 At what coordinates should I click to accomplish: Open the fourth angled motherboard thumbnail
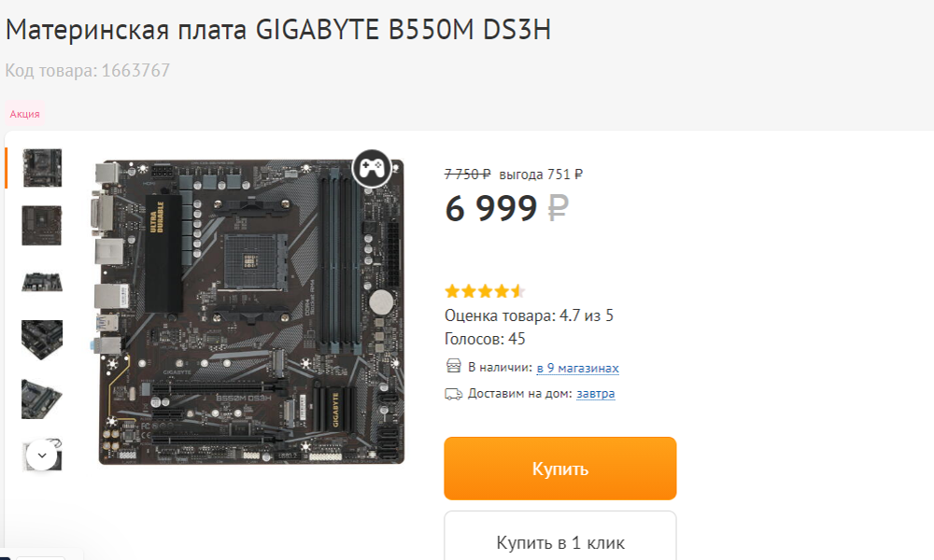[x=42, y=340]
